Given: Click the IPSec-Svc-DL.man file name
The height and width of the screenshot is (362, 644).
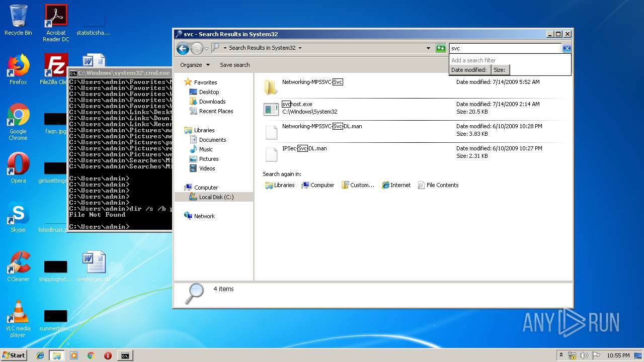Looking at the screenshot, I should point(304,148).
